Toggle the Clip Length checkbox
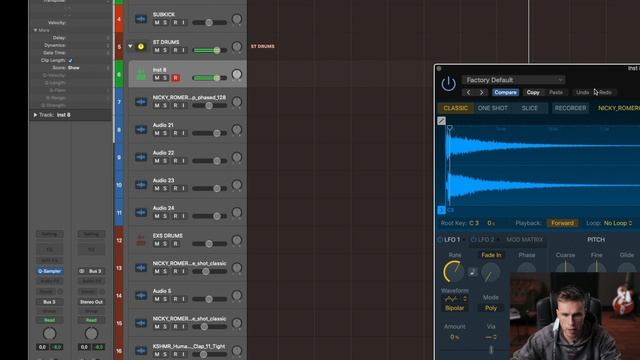 pos(71,60)
